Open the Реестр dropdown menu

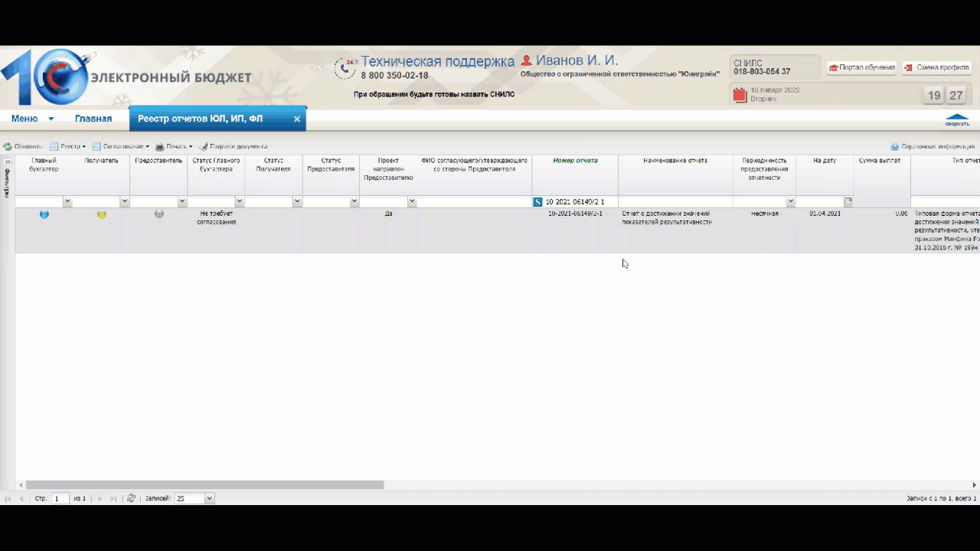click(x=68, y=146)
